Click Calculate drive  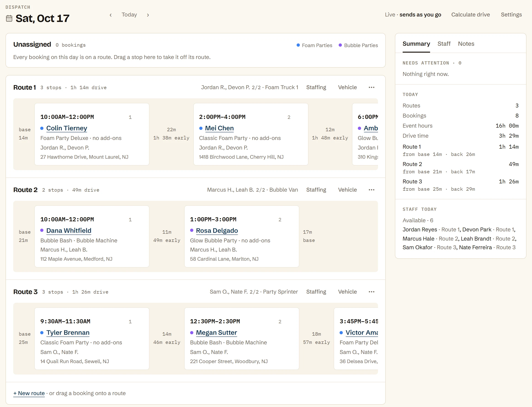[470, 15]
